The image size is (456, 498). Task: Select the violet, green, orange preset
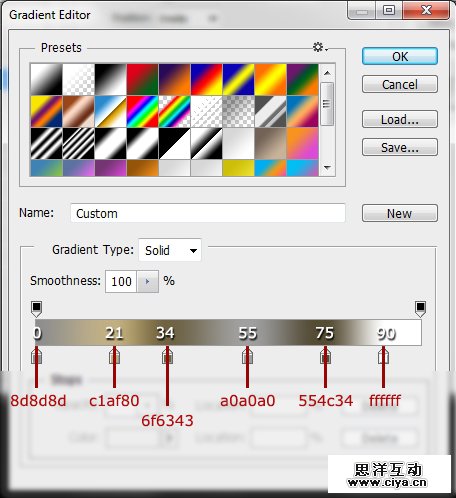(x=302, y=79)
